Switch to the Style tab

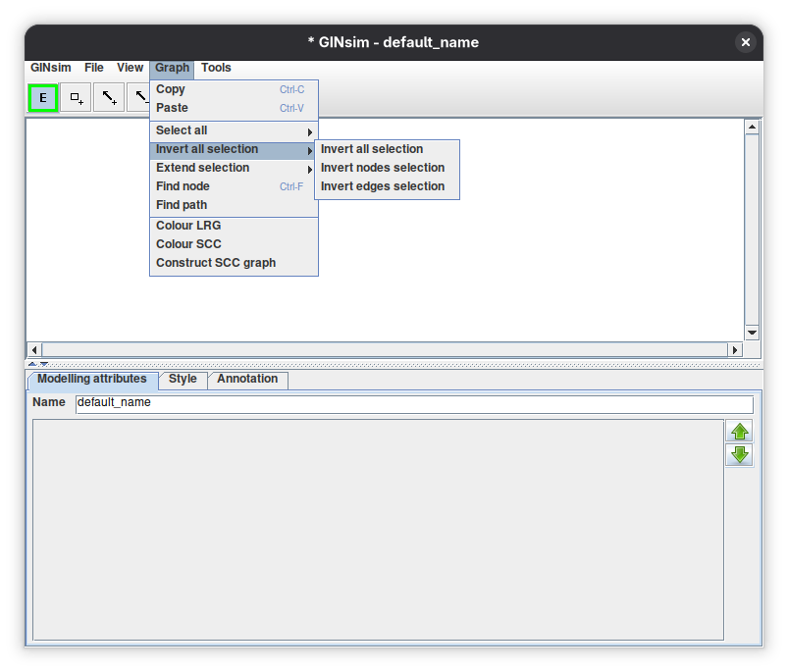coord(183,380)
